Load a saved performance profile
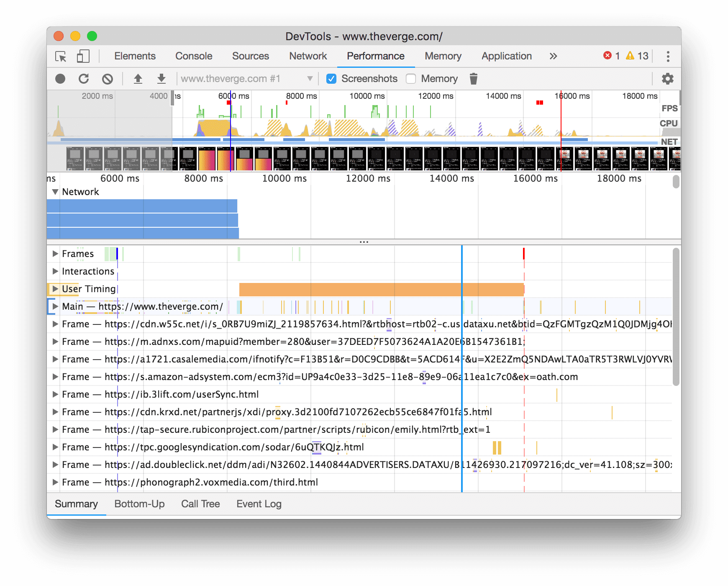This screenshot has height=586, width=728. point(138,79)
